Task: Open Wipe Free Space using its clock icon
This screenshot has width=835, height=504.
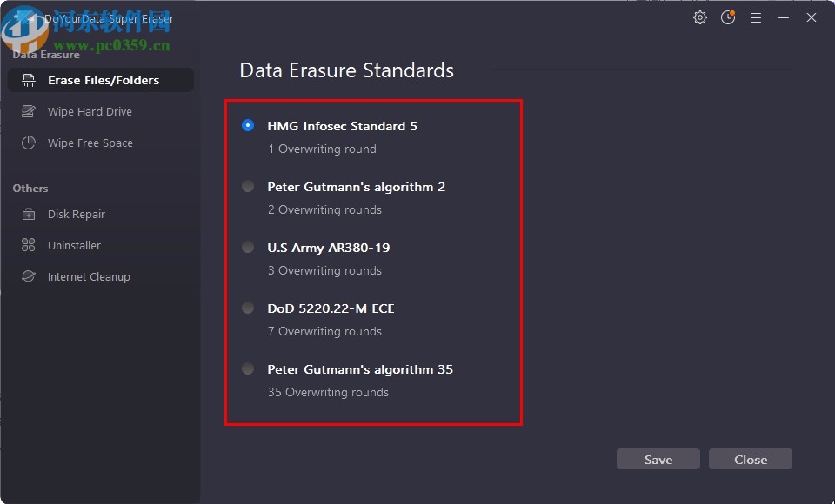Action: 29,143
